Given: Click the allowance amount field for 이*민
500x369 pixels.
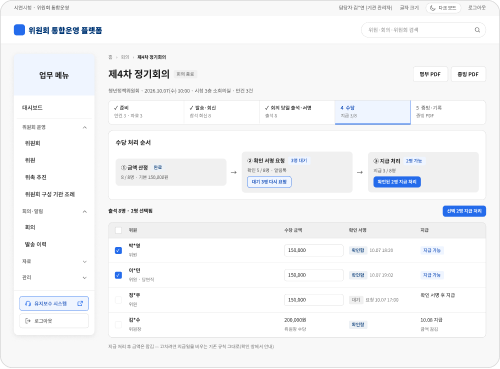Looking at the screenshot, I should pyautogui.click(x=314, y=275).
